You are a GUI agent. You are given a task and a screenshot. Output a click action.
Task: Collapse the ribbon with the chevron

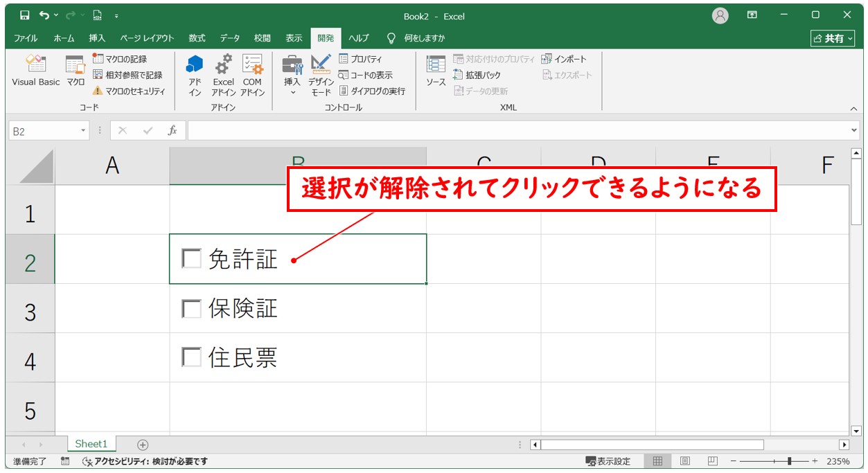pyautogui.click(x=854, y=109)
